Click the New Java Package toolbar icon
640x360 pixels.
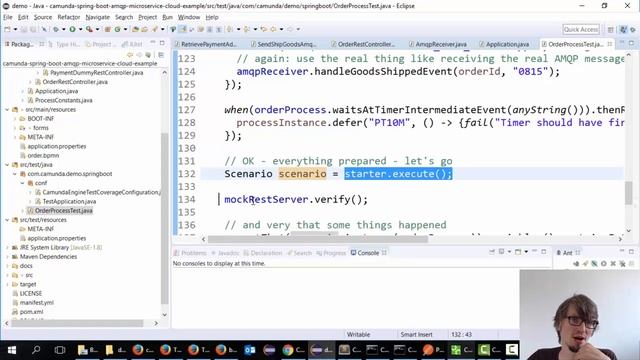tap(108, 29)
